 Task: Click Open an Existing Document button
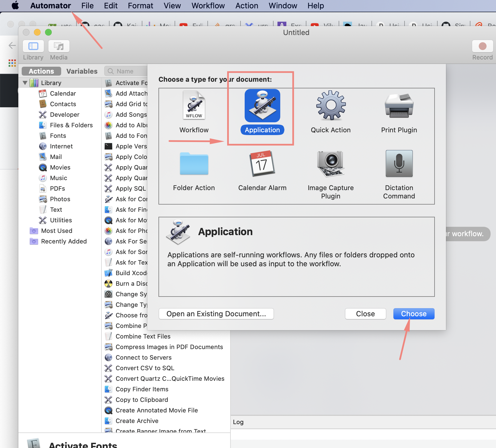pos(216,314)
